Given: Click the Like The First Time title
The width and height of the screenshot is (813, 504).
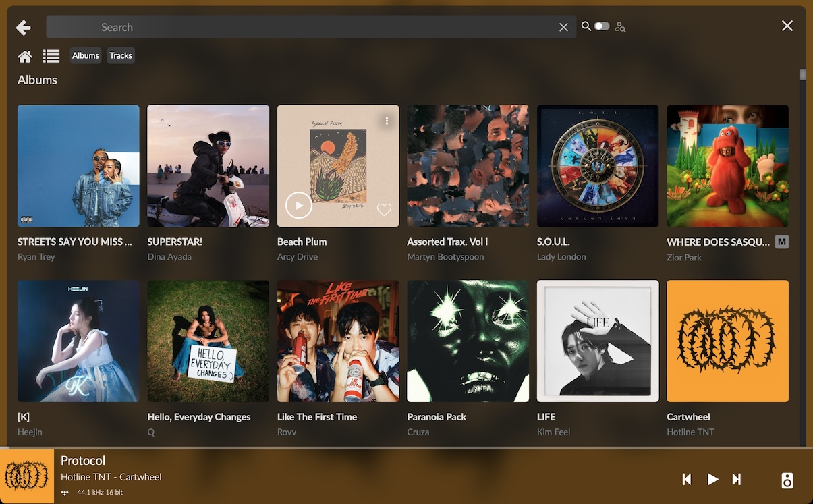Looking at the screenshot, I should pos(317,417).
